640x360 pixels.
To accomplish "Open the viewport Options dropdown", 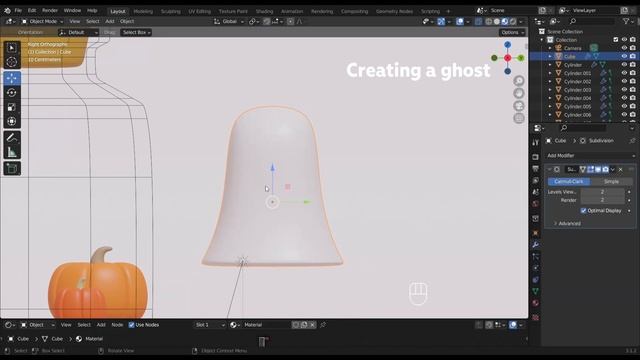I will coord(512,32).
